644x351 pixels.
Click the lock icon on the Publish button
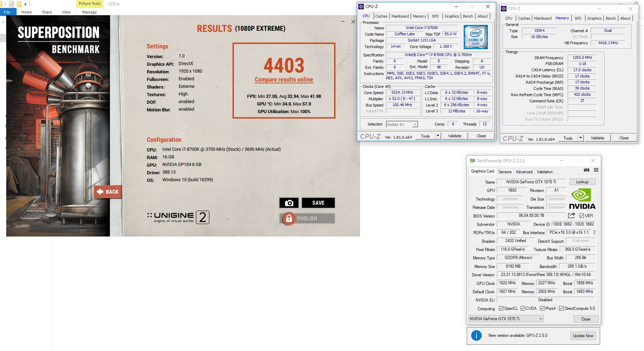(x=289, y=219)
